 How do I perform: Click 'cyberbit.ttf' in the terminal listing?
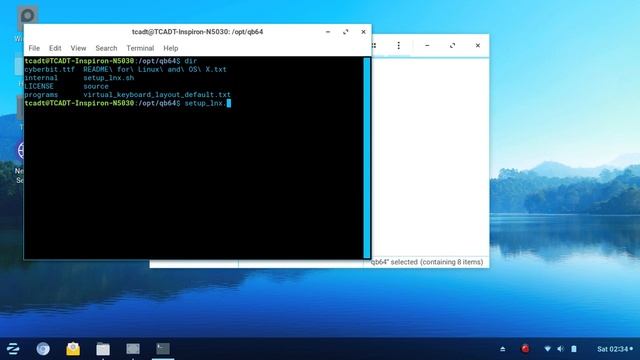tap(49, 69)
